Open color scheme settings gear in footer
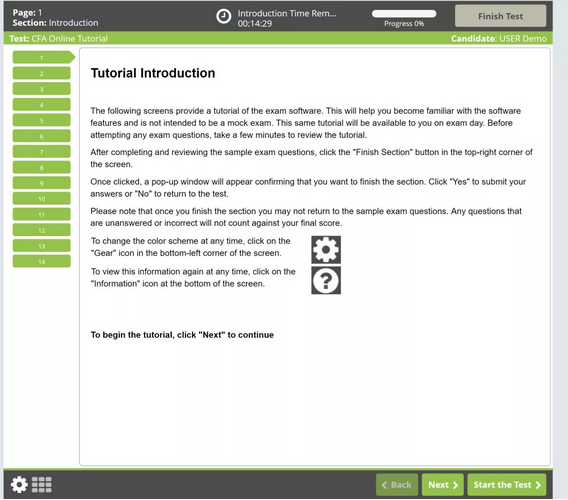 pos(19,484)
